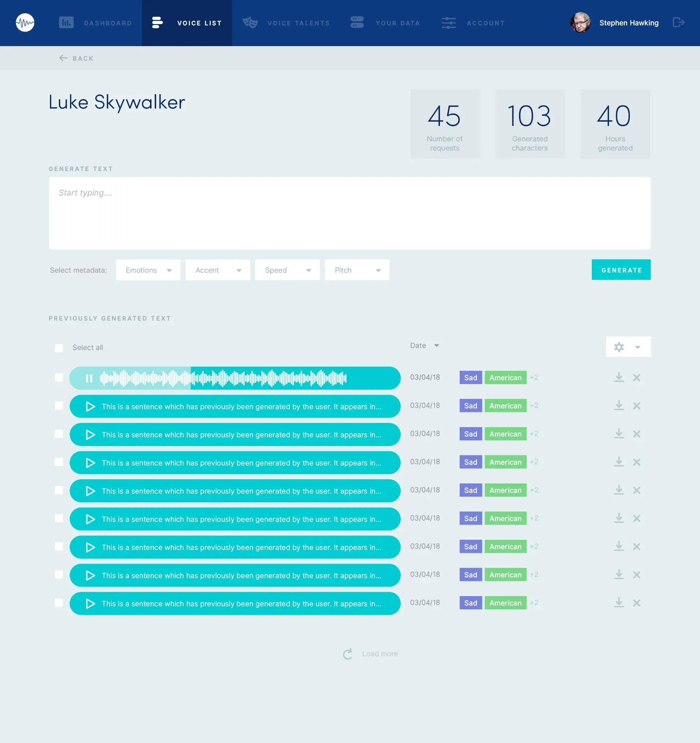Go to Voice Talents tab
The image size is (700, 743).
click(x=286, y=23)
